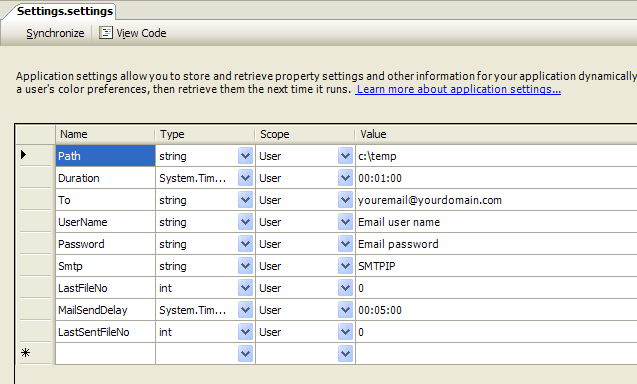The height and width of the screenshot is (384, 637).
Task: Select the LastFileNo name cell
Action: [105, 288]
